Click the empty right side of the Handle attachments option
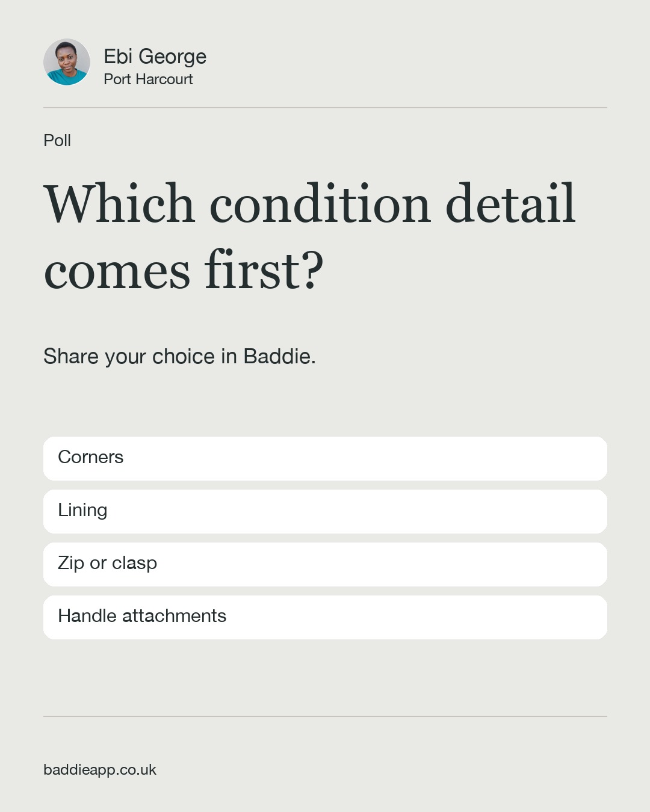The image size is (650, 812). [481, 617]
